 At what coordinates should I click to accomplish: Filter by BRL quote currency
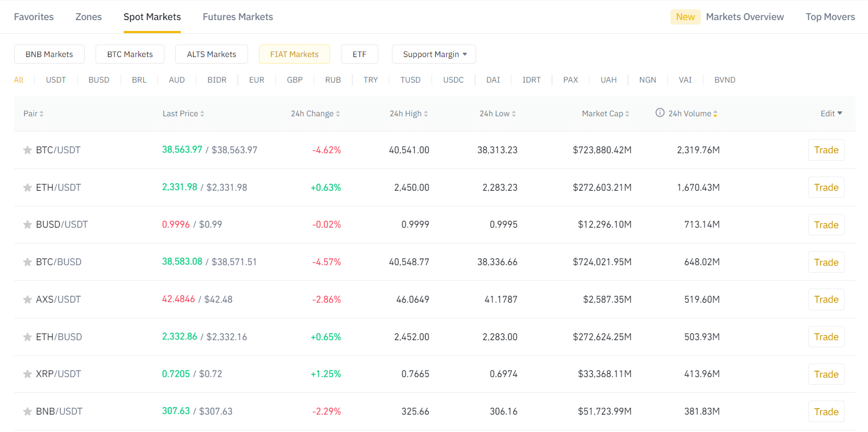(x=139, y=80)
